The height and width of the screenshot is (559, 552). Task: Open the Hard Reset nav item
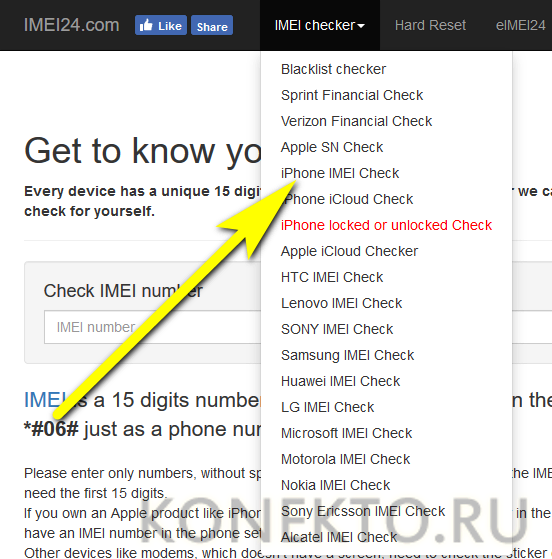[430, 25]
